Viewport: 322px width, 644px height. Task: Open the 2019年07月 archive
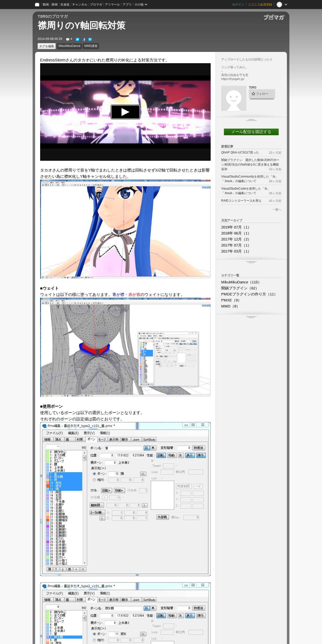[235, 227]
